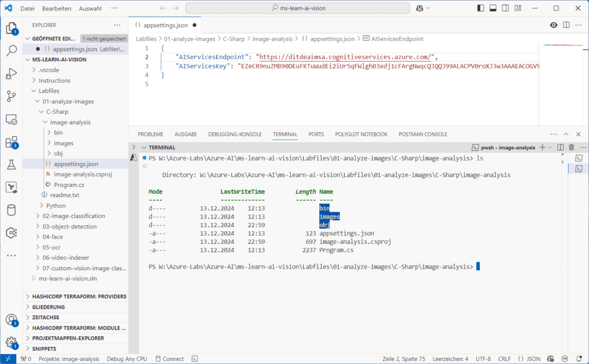Switch to DEBUGGING-KONSOLE tab
589x364 pixels.
[235, 134]
